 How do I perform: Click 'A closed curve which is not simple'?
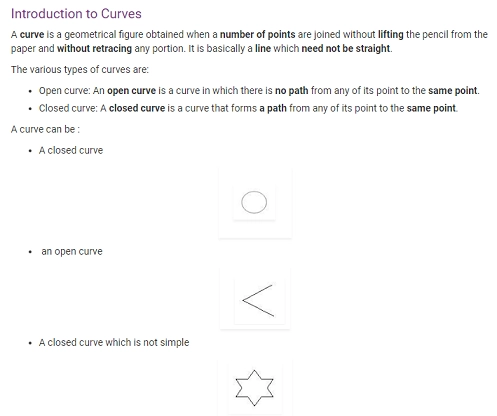[x=114, y=343]
